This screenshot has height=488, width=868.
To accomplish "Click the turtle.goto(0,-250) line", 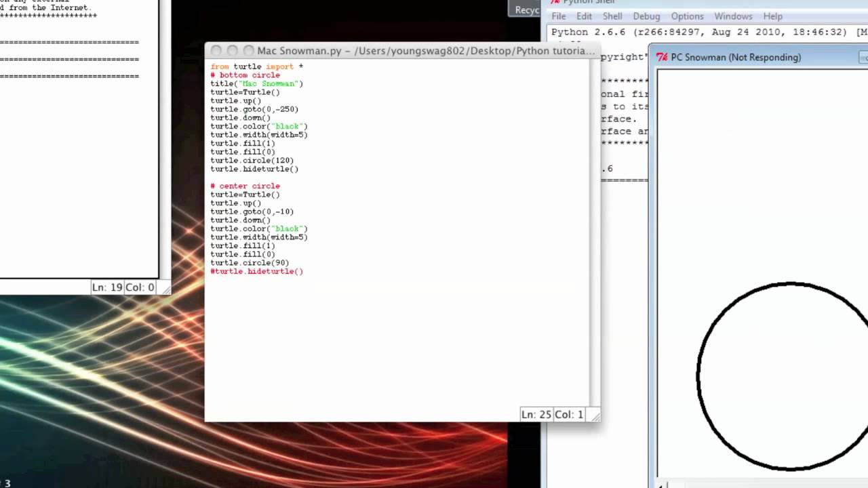I will tap(254, 109).
